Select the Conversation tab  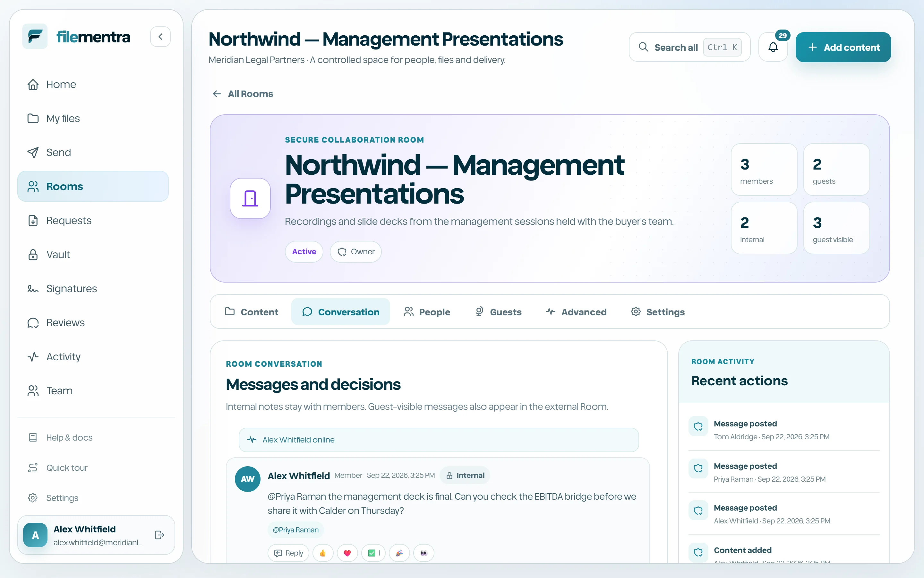pyautogui.click(x=341, y=312)
